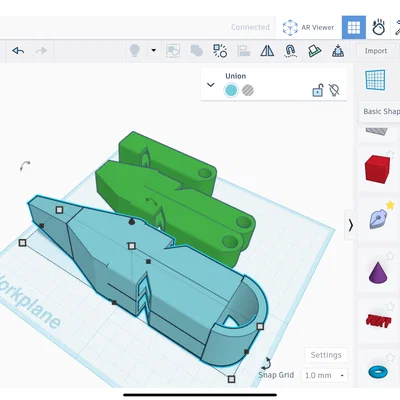Favorite the Text shape star
The image size is (400, 400).
click(x=390, y=306)
